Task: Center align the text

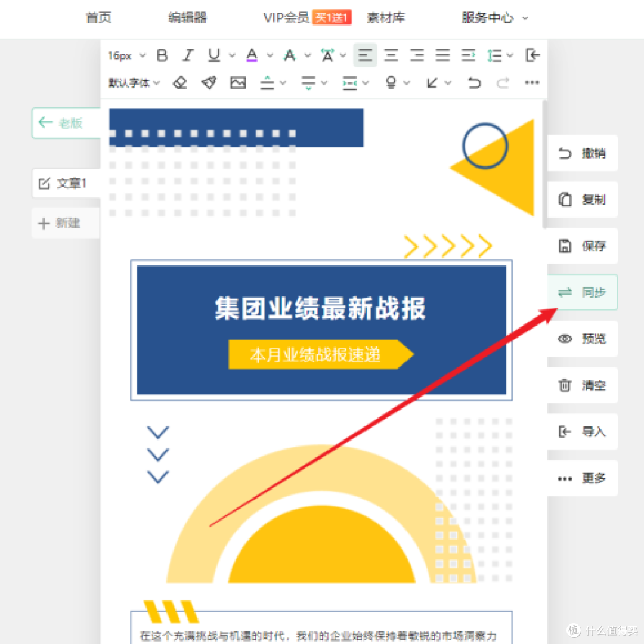Action: pyautogui.click(x=391, y=55)
